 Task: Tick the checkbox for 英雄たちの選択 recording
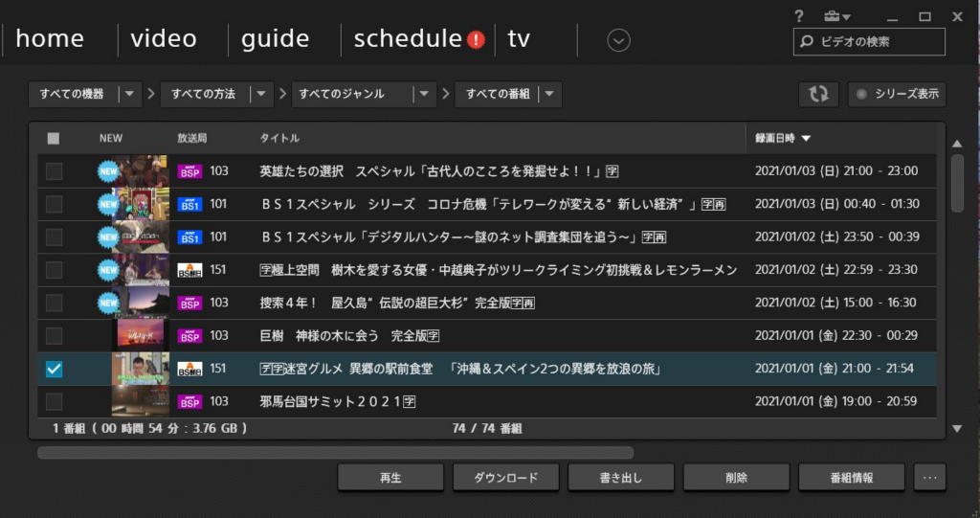54,171
